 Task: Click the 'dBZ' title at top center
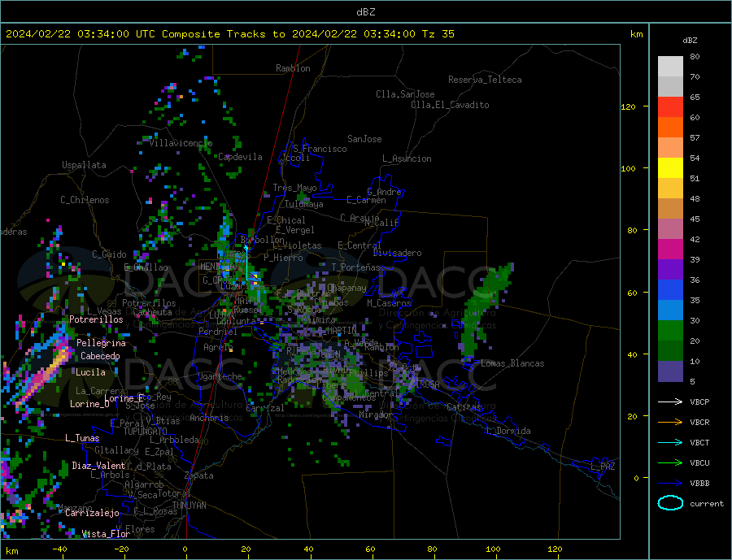[365, 12]
